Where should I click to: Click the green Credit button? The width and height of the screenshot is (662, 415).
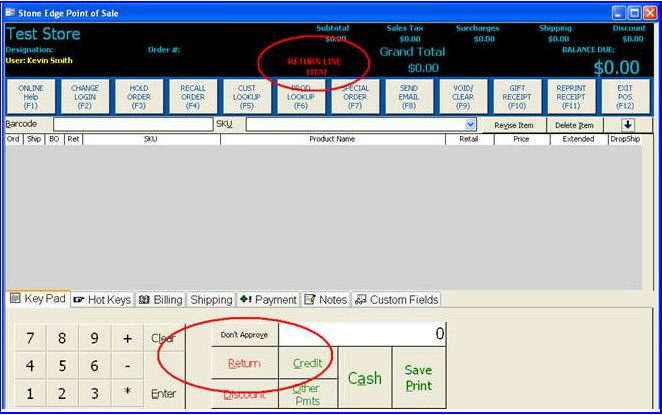coord(308,363)
